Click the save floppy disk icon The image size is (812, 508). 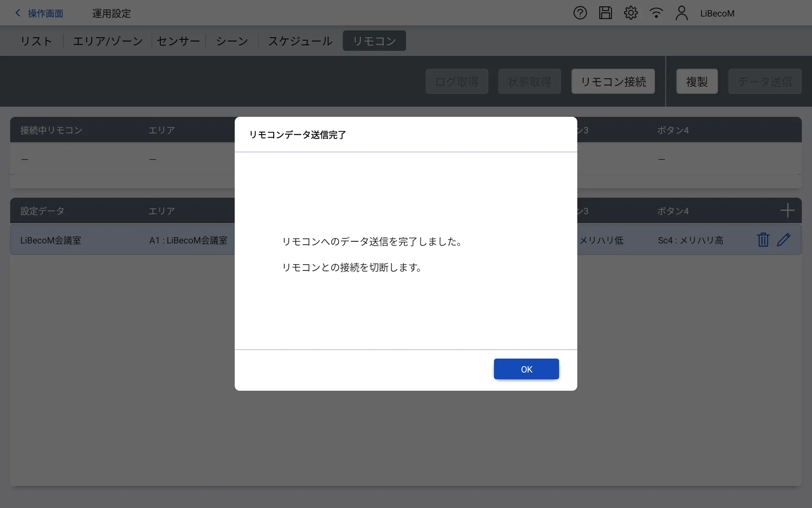point(605,13)
